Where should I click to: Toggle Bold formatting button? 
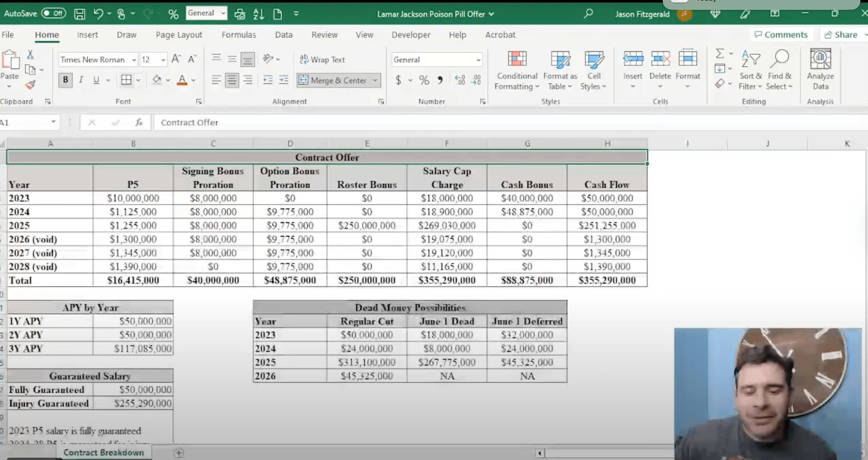[65, 80]
